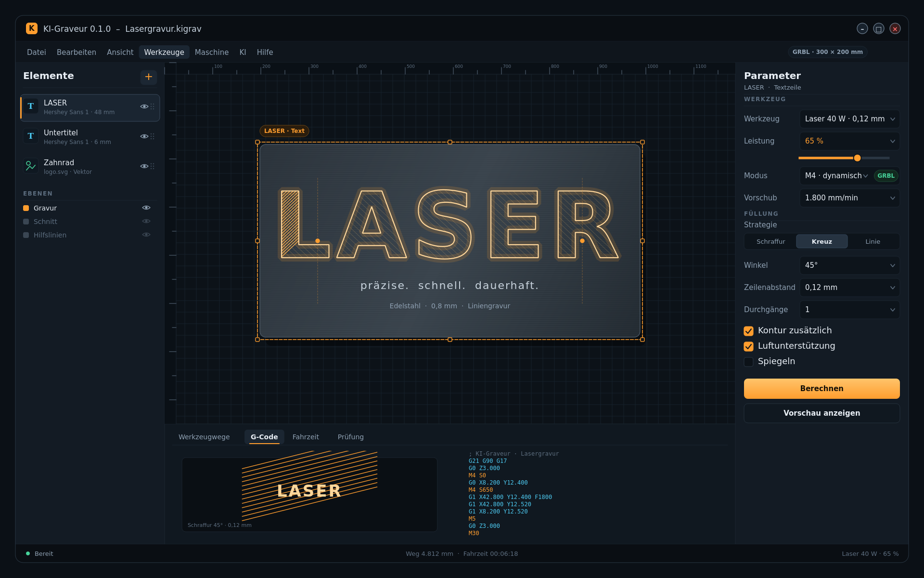Open the Zeilenabstand 0,12 mm dropdown
The image size is (924, 578).
849,288
